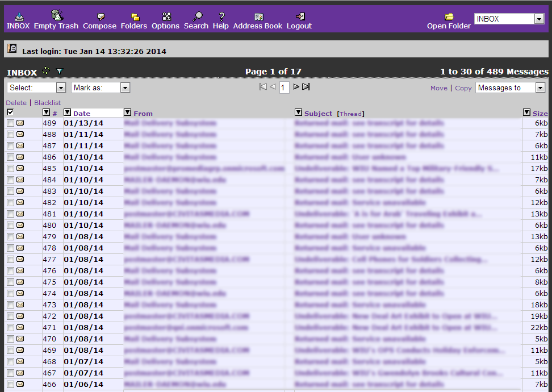Toggle the select-all checkbox in header
Image resolution: width=552 pixels, height=392 pixels.
tap(10, 112)
